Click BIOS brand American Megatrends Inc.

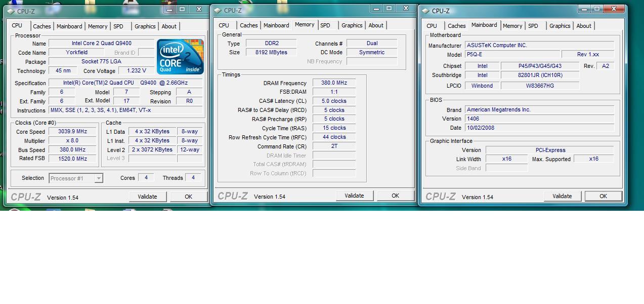click(x=539, y=110)
